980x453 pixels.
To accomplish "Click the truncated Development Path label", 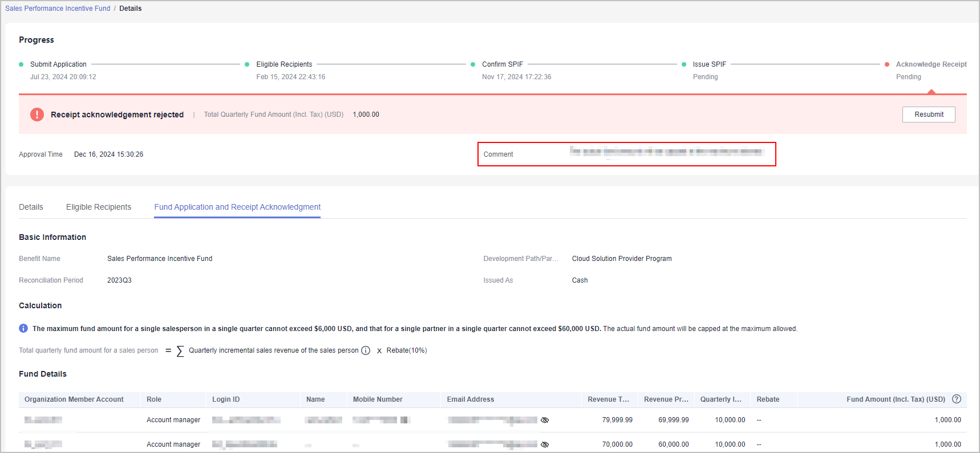I will coord(520,259).
